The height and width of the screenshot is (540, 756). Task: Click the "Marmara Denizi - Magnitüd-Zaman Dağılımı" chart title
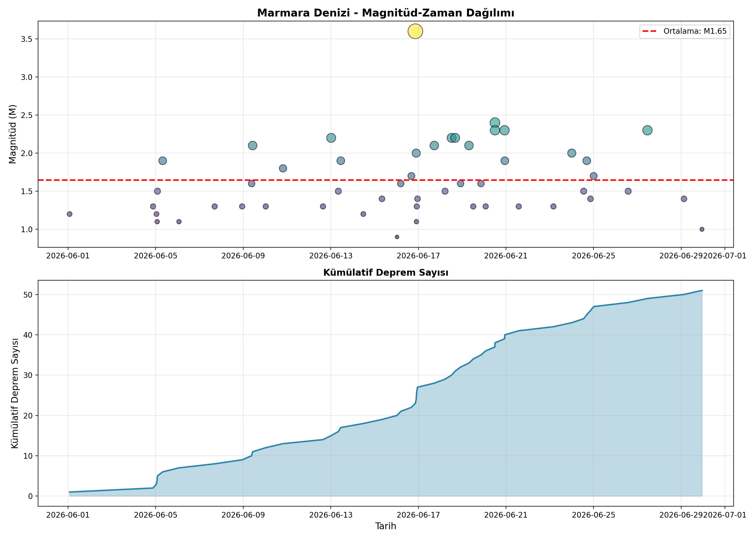[386, 13]
